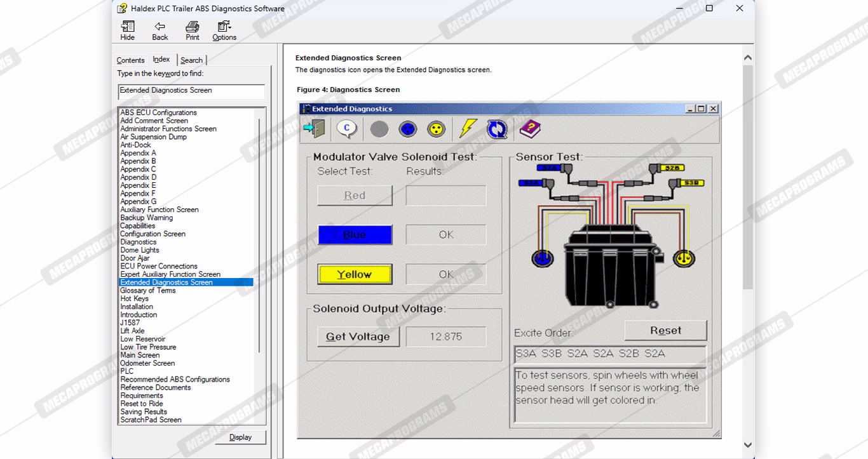Click the Get Voltage button
Image resolution: width=868 pixels, height=459 pixels.
[x=358, y=336]
